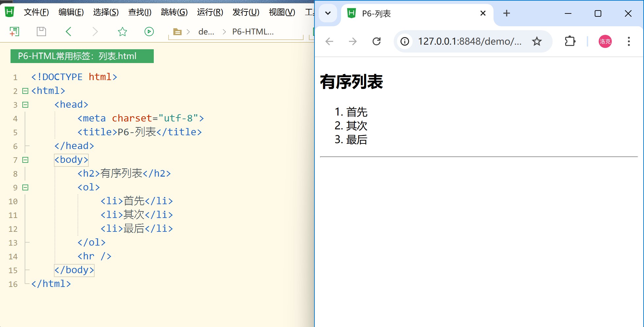The width and height of the screenshot is (644, 327).
Task: Collapse the html tag fold on line 2
Action: click(x=25, y=91)
